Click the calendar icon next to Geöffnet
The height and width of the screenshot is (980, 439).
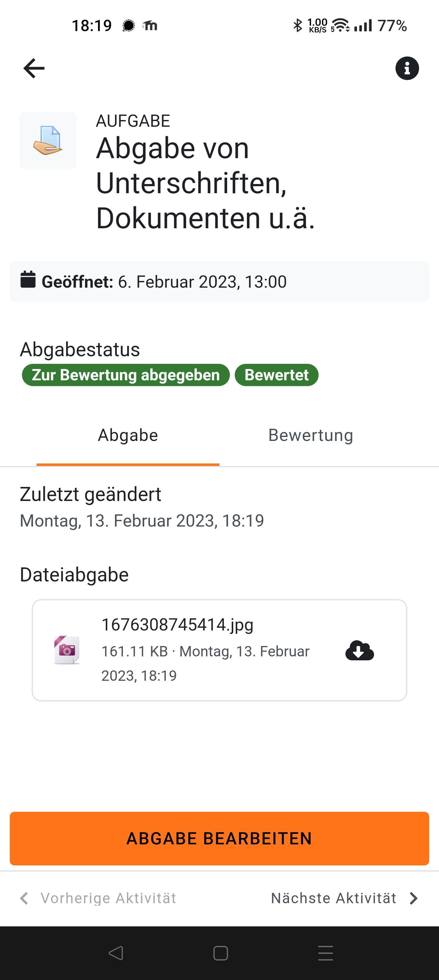[28, 280]
